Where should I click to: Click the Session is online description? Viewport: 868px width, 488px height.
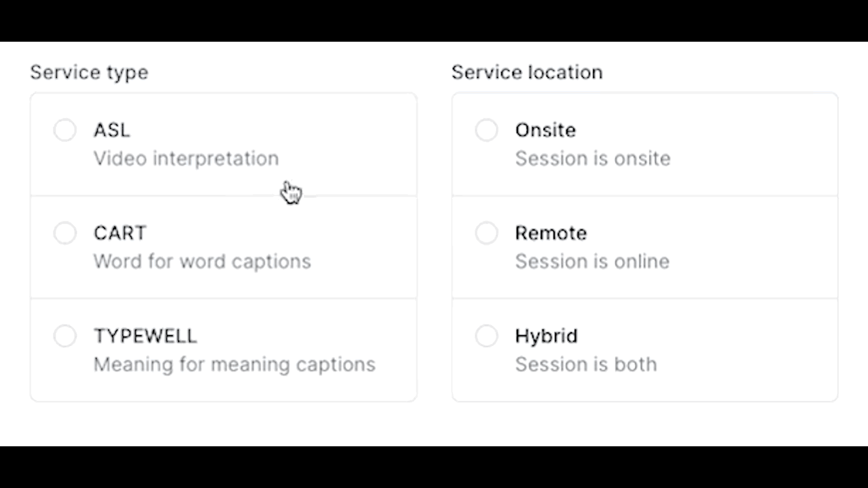click(x=592, y=262)
